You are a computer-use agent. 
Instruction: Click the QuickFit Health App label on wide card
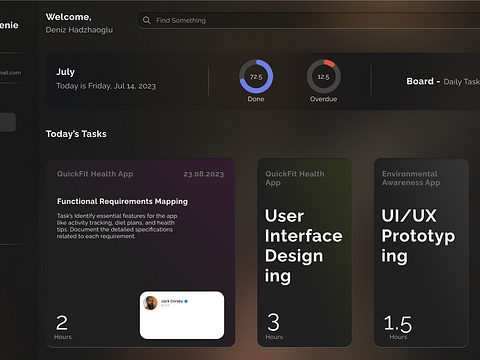(x=95, y=174)
